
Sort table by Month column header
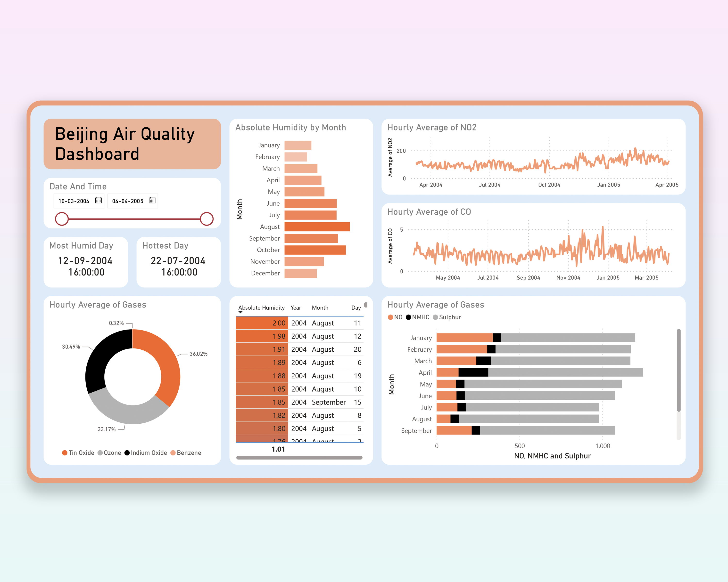[320, 308]
